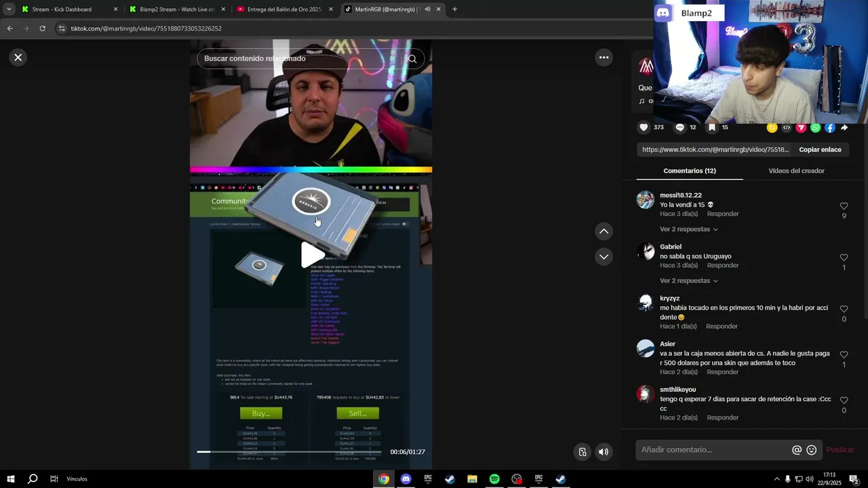Viewport: 868px width, 488px height.
Task: Reply to messi18.12.22's comment
Action: tap(723, 214)
